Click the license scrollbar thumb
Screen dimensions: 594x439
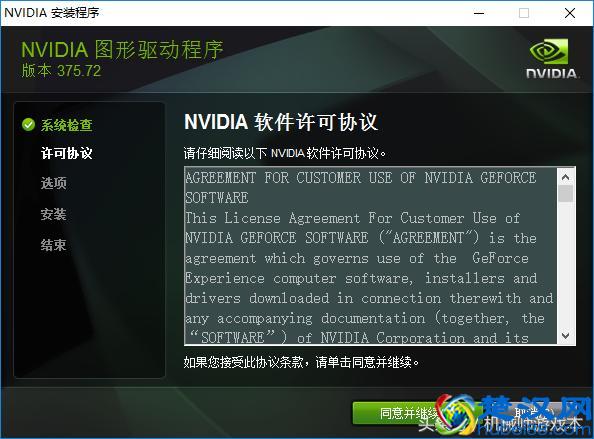(x=566, y=193)
